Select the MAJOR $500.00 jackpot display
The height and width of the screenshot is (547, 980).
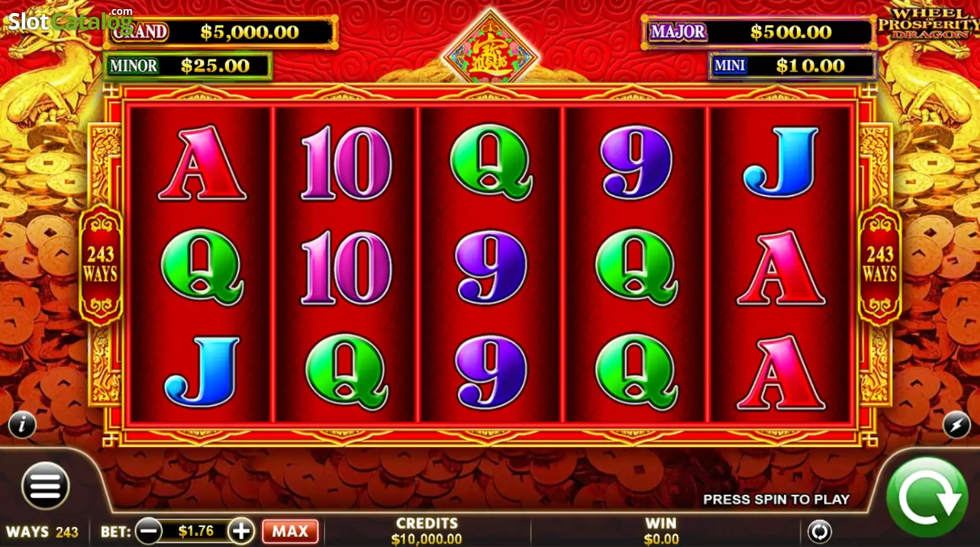click(x=758, y=32)
